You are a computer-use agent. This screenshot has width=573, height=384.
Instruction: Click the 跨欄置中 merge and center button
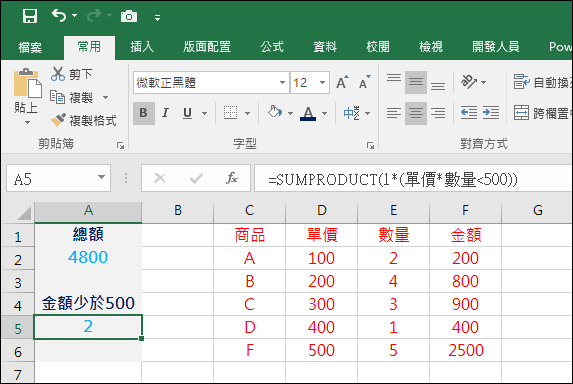(x=542, y=113)
